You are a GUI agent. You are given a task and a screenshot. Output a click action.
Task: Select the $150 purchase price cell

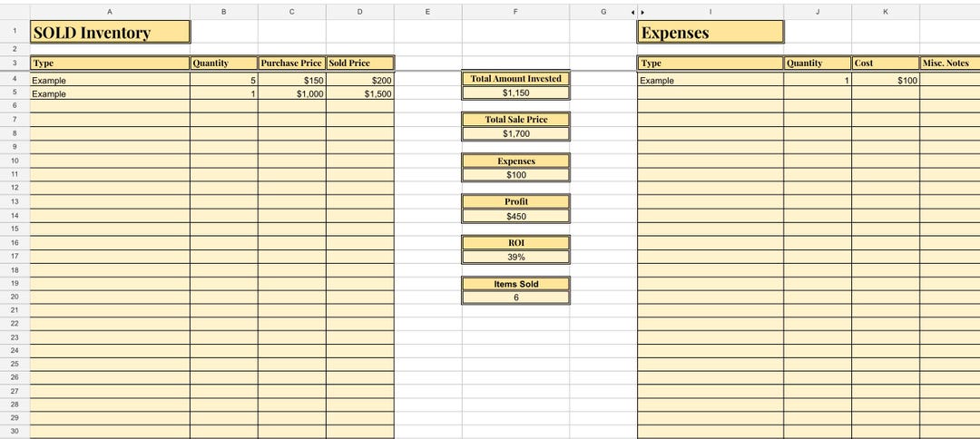[x=292, y=80]
